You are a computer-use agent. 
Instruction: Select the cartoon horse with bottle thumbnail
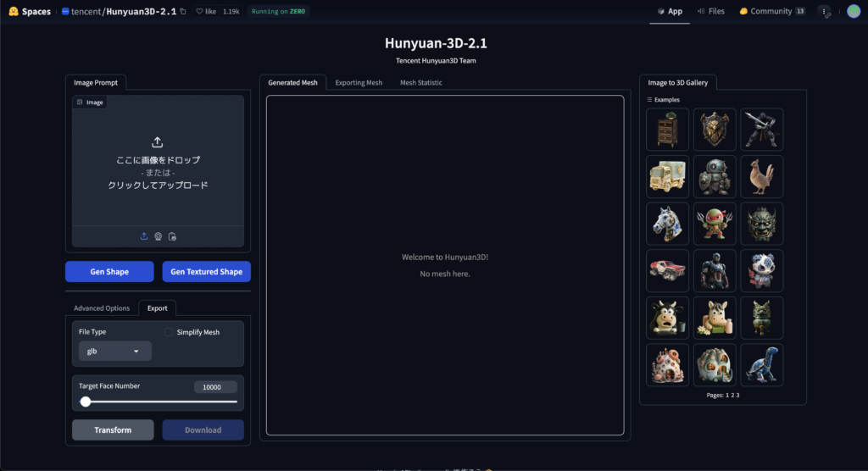[x=715, y=318]
